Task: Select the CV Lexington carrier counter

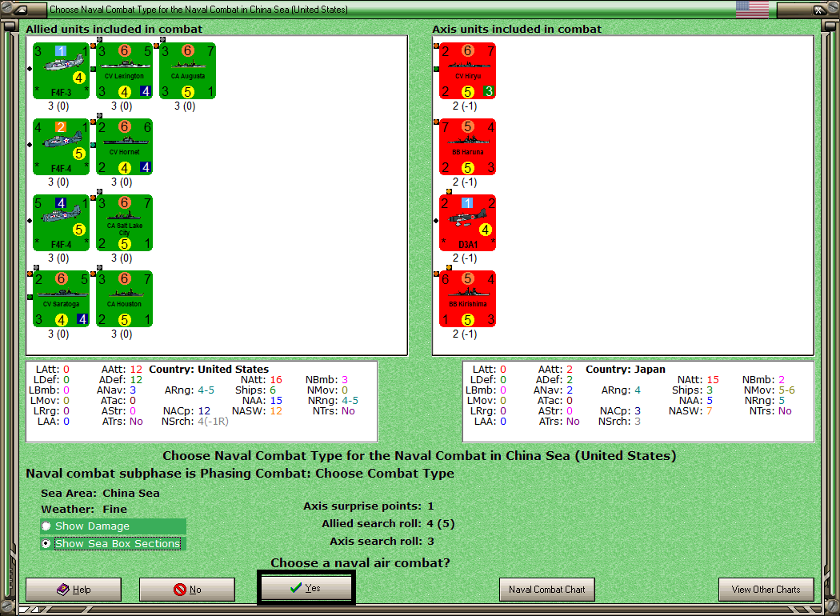Action: pos(124,70)
